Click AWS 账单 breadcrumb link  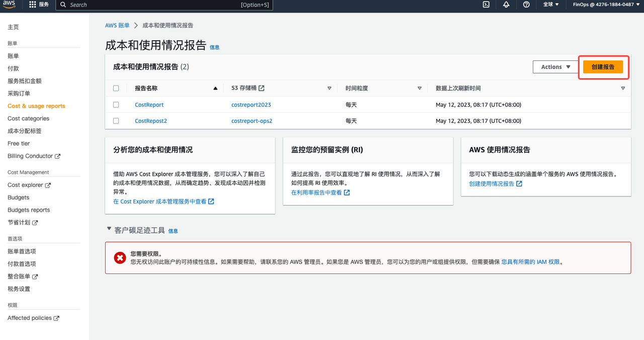tap(117, 25)
